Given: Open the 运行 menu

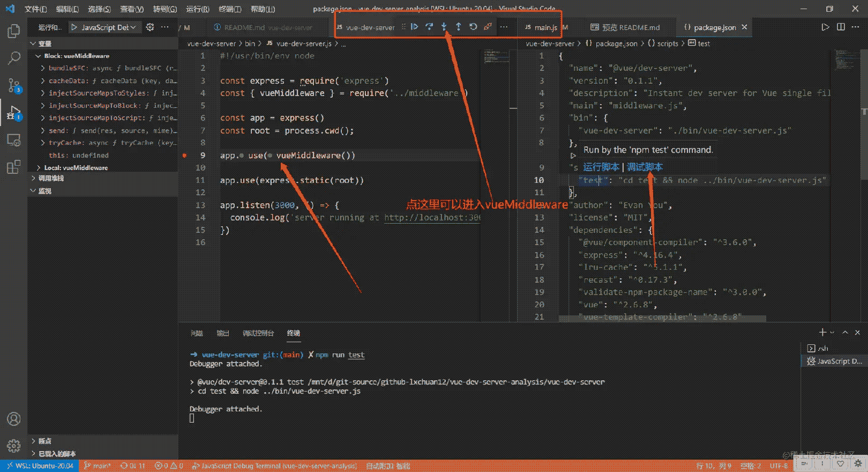Looking at the screenshot, I should tap(198, 9).
